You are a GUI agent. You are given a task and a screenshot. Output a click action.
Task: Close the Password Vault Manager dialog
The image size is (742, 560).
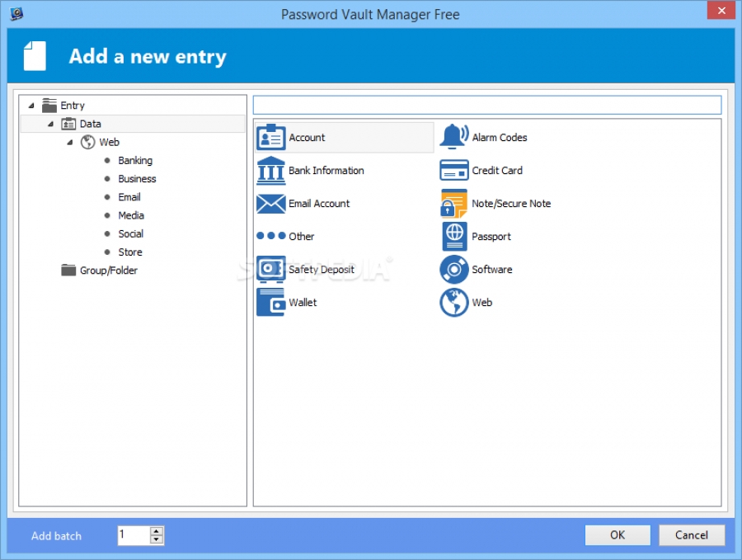pyautogui.click(x=721, y=11)
